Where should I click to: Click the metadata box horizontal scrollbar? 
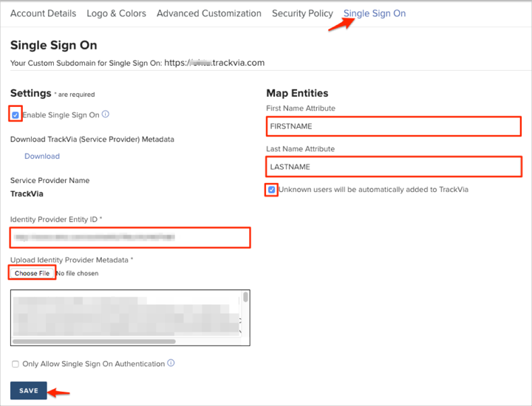click(x=95, y=342)
